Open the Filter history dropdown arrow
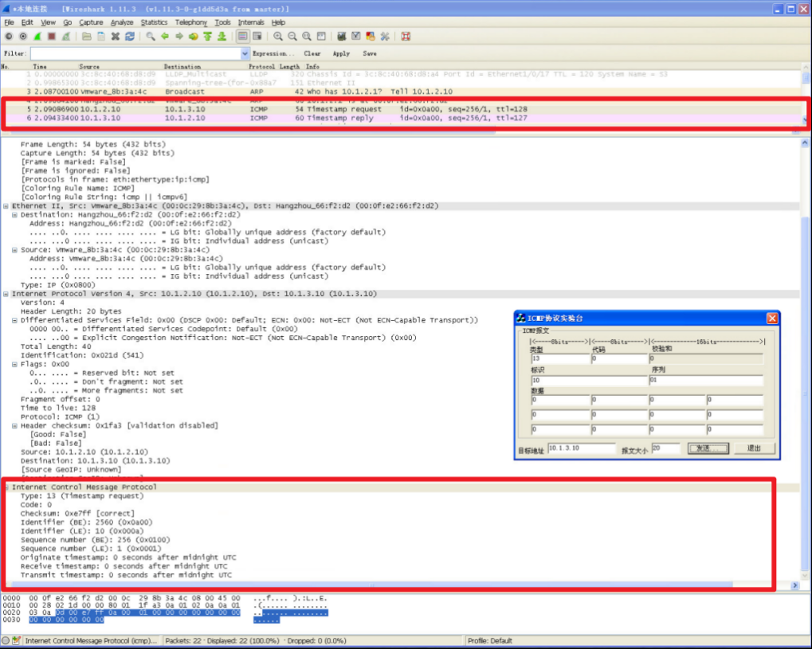The height and width of the screenshot is (649, 812). point(245,53)
